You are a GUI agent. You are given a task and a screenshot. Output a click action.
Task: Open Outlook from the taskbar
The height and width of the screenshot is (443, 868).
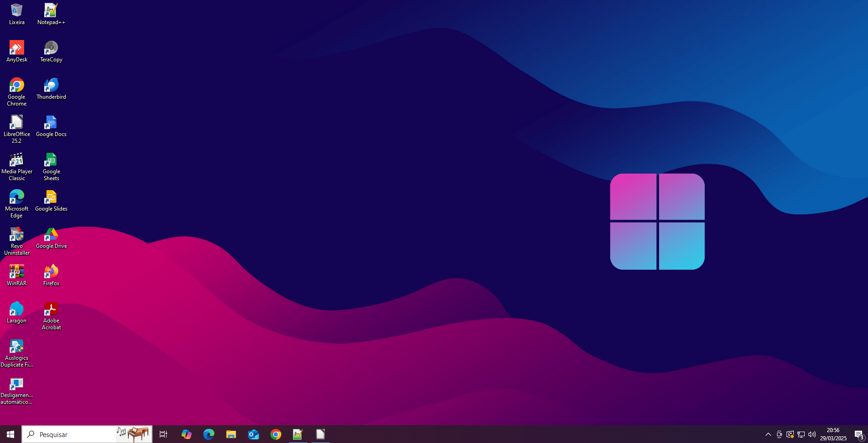coord(253,434)
